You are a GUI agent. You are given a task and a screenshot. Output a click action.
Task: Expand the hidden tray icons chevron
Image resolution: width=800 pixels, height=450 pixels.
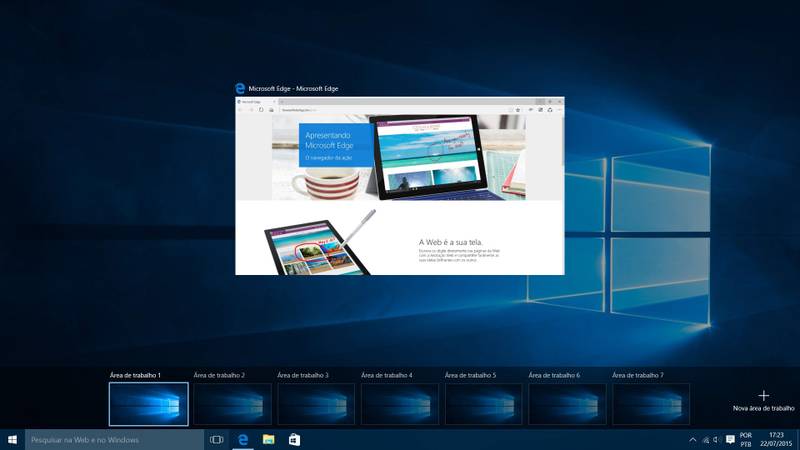click(692, 440)
